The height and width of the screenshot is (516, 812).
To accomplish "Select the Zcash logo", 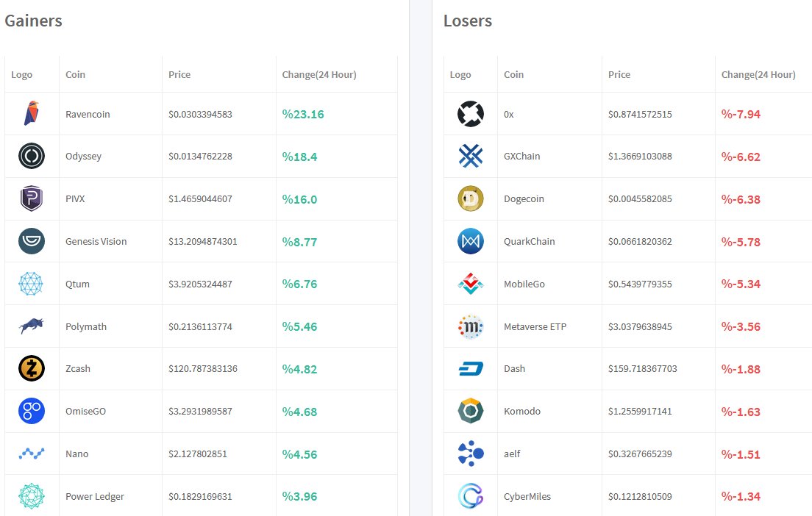I will [32, 368].
